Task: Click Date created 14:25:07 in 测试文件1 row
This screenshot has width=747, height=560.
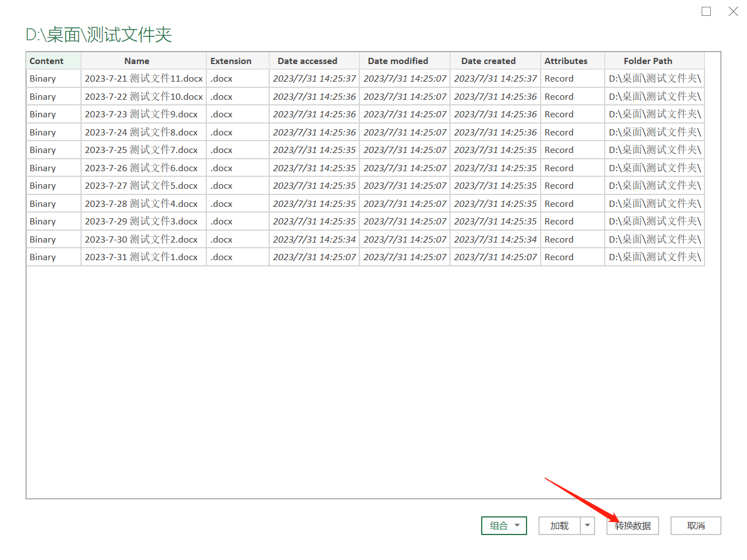Action: point(495,257)
